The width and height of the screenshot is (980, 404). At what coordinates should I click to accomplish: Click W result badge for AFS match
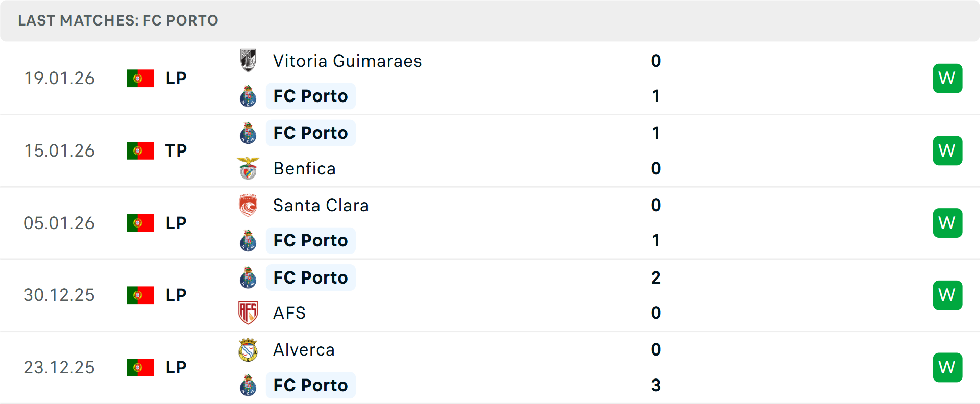coord(947,295)
